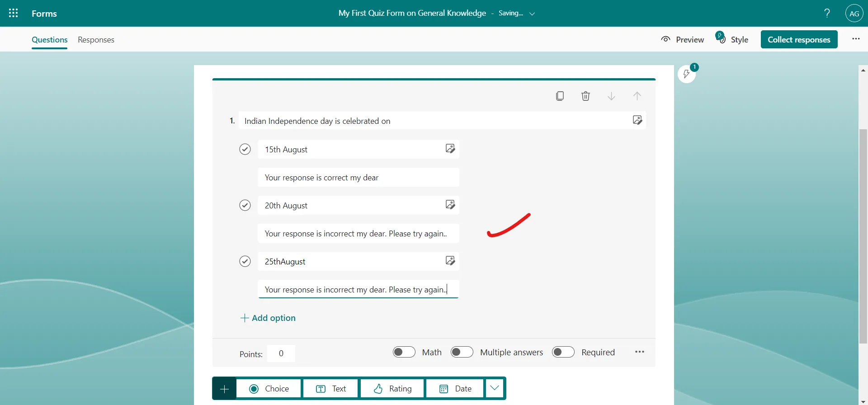The image size is (868, 405).
Task: Click the Preview button
Action: pyautogui.click(x=682, y=39)
